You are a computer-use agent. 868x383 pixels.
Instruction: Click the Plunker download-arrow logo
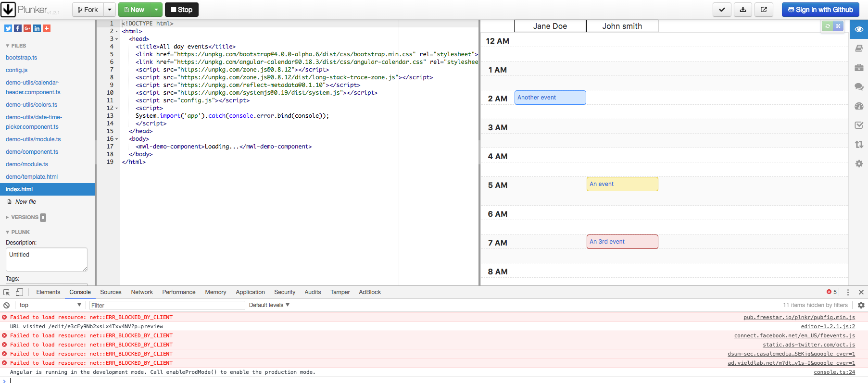(8, 9)
